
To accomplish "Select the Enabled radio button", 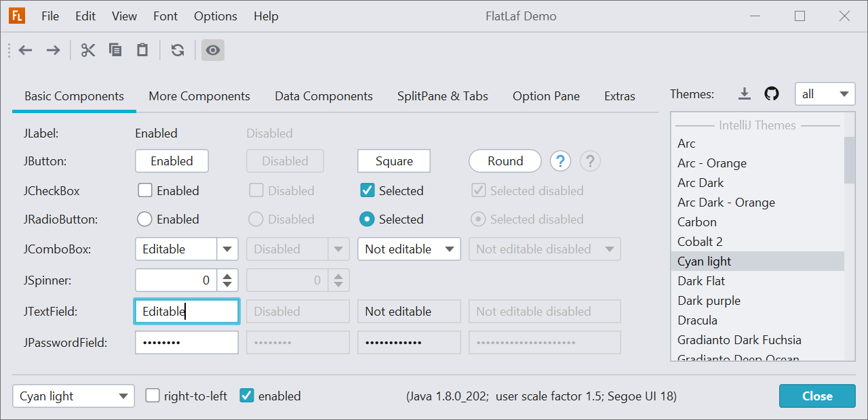I will point(144,219).
